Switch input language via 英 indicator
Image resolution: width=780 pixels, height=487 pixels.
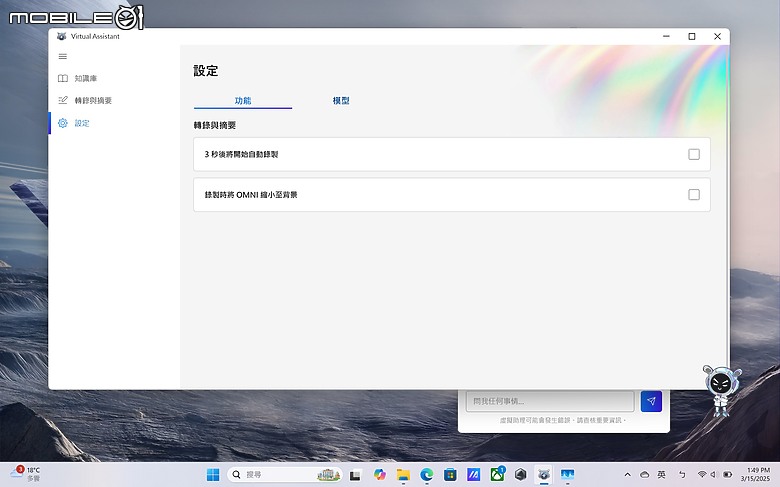pyautogui.click(x=662, y=475)
